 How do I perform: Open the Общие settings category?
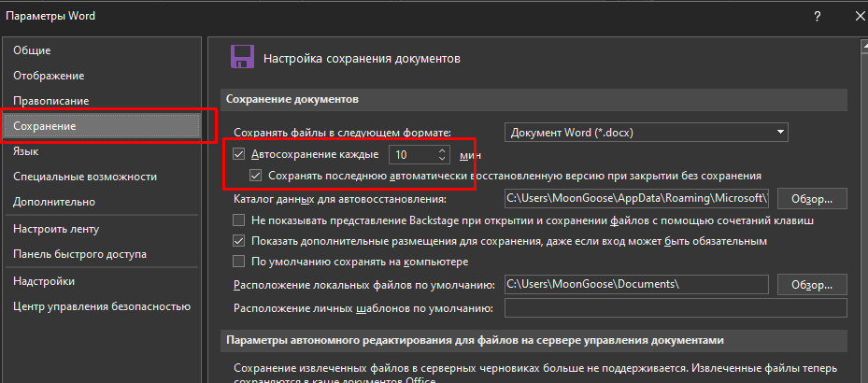[101, 50]
